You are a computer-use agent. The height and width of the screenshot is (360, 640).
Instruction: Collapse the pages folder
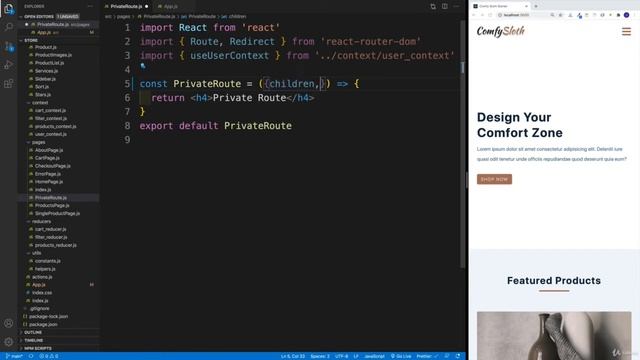pos(38,142)
